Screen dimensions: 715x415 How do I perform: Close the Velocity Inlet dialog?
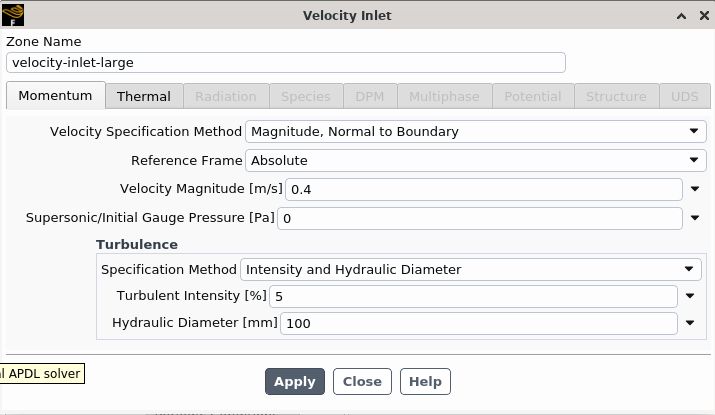pos(701,15)
